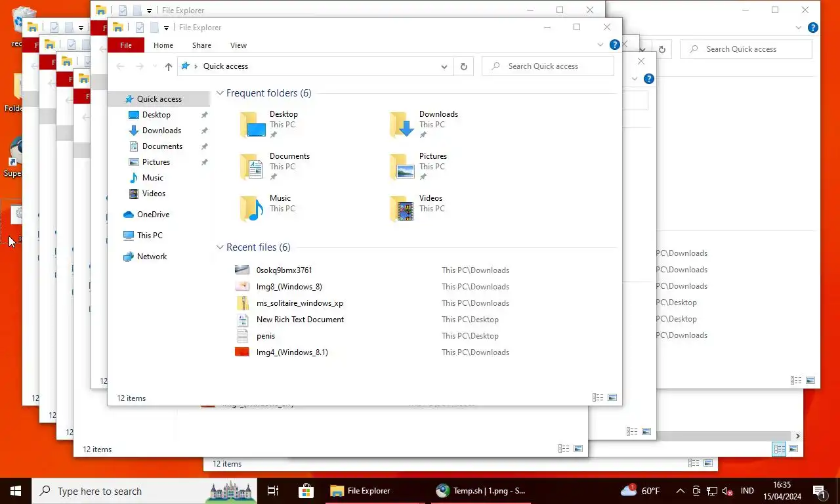Click the Up arrow in front window
This screenshot has width=840, height=504.
click(x=169, y=66)
